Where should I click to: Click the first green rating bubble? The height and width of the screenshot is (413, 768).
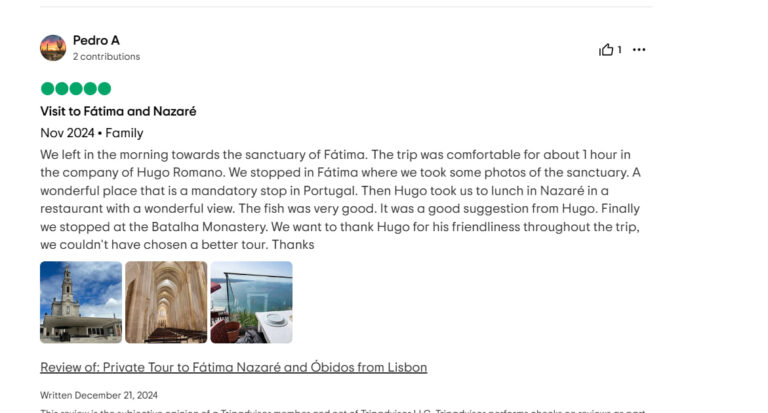(x=47, y=88)
